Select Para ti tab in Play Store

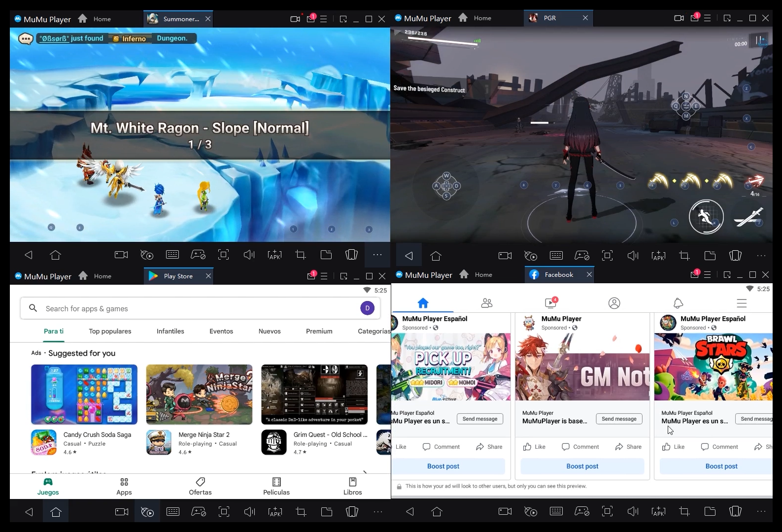click(54, 331)
